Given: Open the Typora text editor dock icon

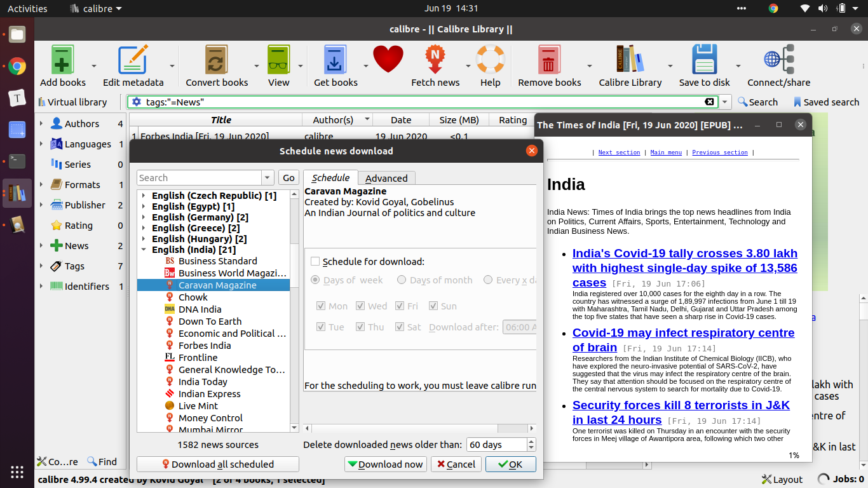Looking at the screenshot, I should click(x=17, y=98).
